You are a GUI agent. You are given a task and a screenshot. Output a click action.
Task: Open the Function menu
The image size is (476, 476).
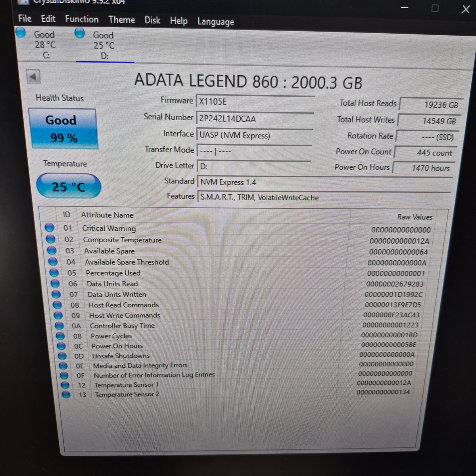(x=82, y=19)
